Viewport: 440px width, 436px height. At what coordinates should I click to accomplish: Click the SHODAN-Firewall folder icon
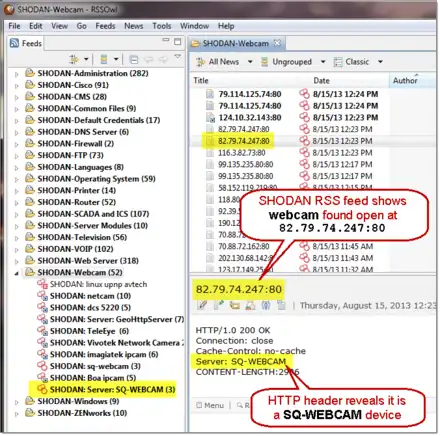(30, 143)
